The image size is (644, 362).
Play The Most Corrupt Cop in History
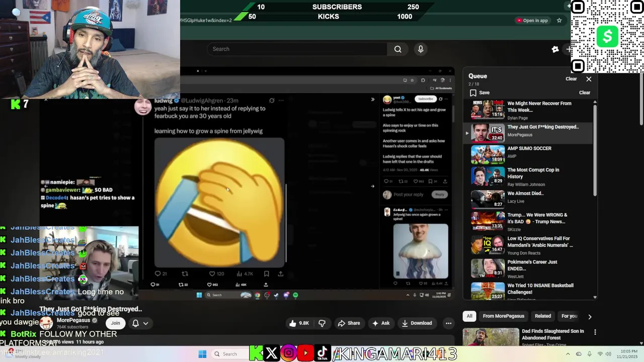coord(528,176)
